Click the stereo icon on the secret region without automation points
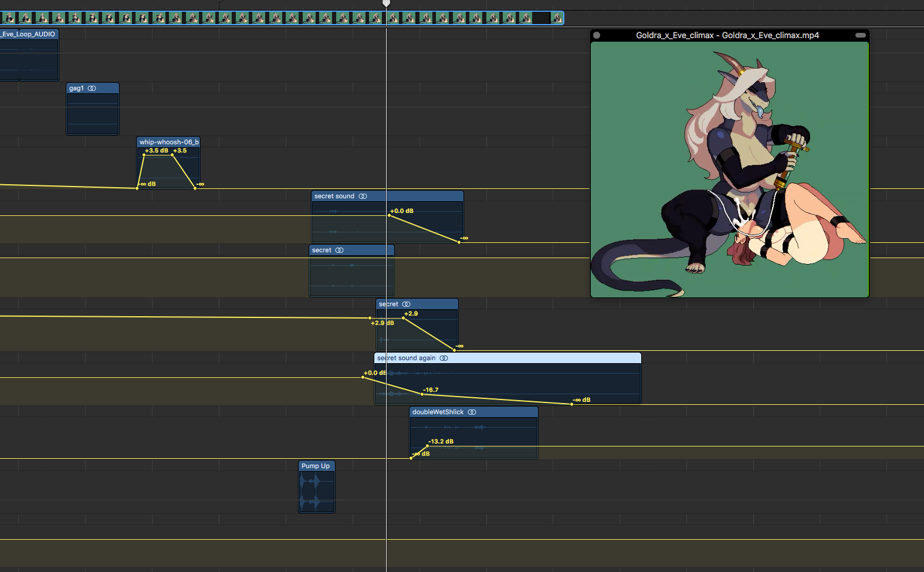 340,251
